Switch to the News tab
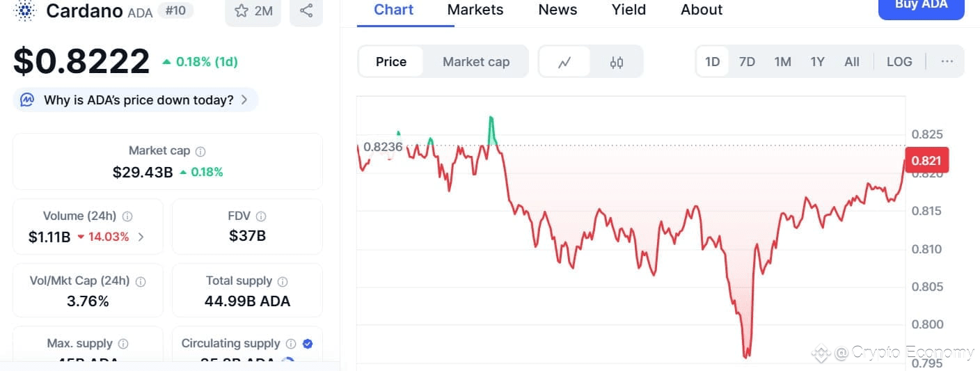The height and width of the screenshot is (371, 980). pyautogui.click(x=558, y=10)
